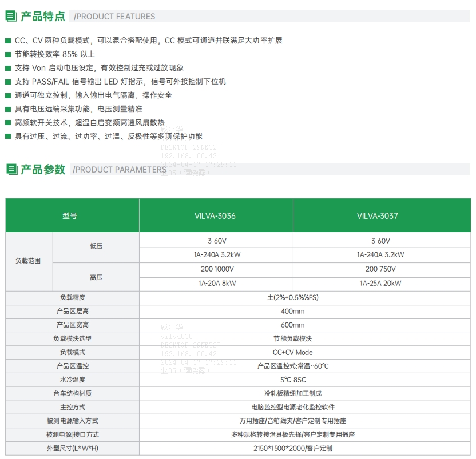Screen dimensions: 476x459
Task: Select the 2150*1500*2000/客户定制 dimensions cell
Action: (292, 448)
